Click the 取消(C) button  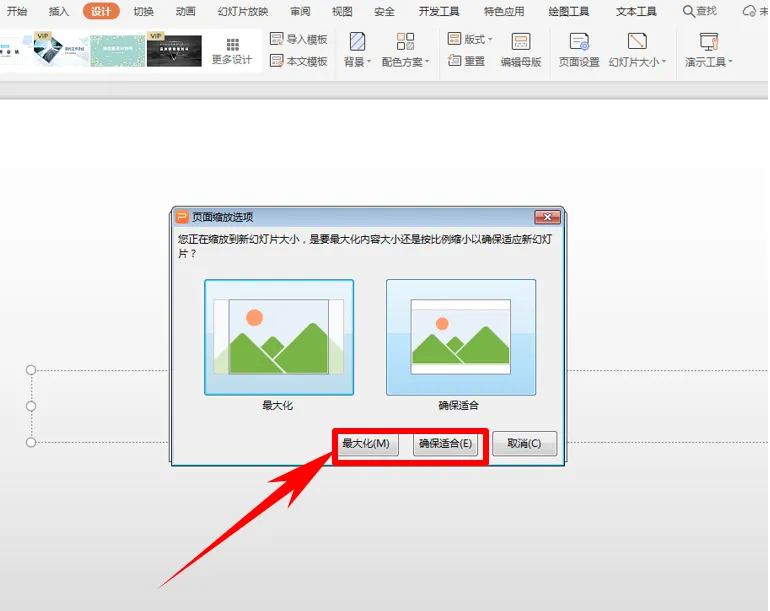click(524, 444)
